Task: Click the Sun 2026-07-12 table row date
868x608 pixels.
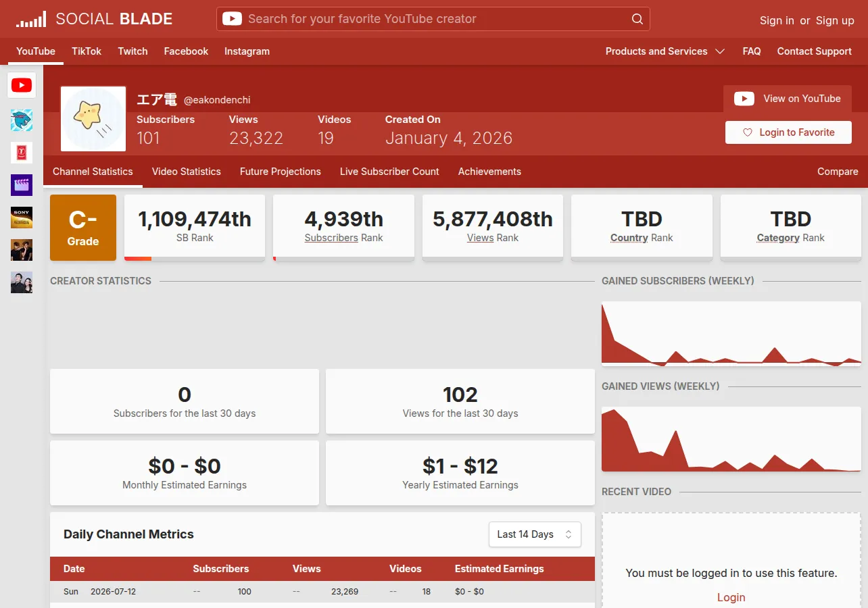Action: click(x=99, y=592)
